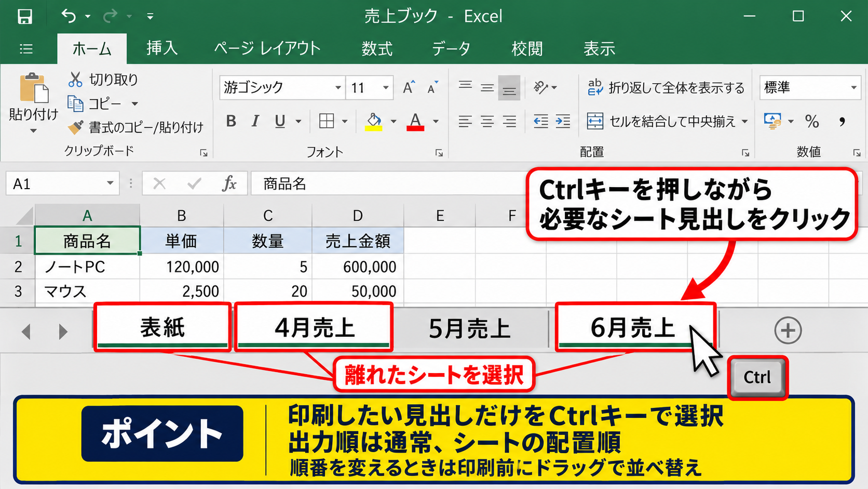Decrease font size with small A
This screenshot has height=489, width=868.
point(432,87)
